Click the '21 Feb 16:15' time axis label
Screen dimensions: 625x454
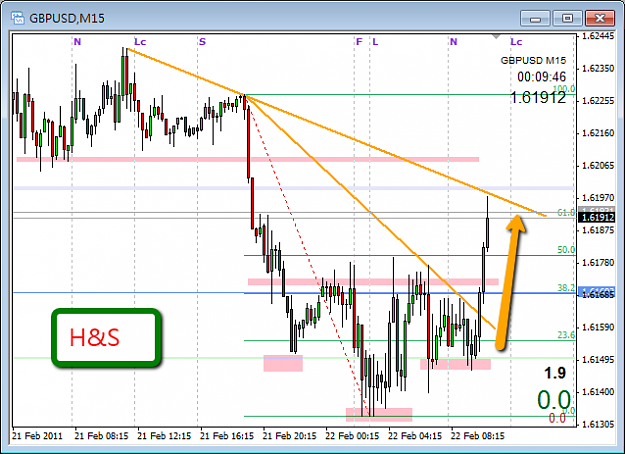click(227, 436)
